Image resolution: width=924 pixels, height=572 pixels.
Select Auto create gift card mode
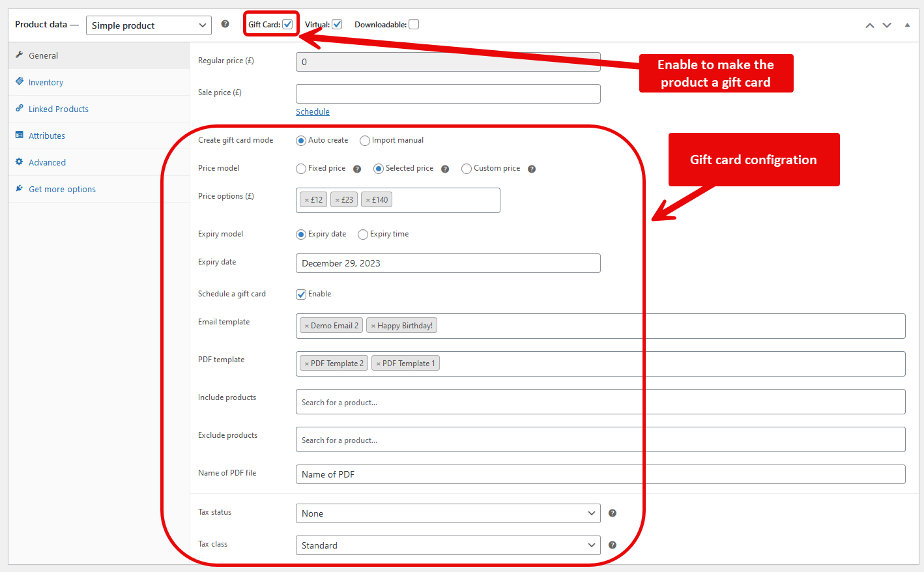coord(301,141)
